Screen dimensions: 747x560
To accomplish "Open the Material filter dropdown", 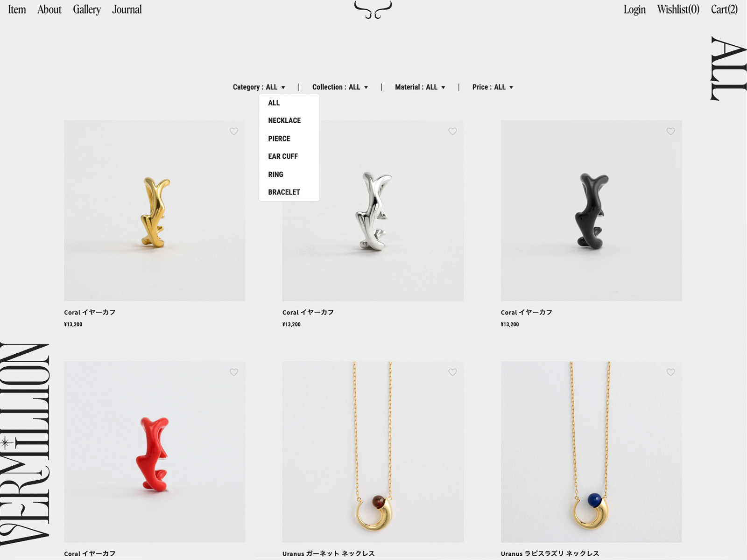I will pos(420,87).
